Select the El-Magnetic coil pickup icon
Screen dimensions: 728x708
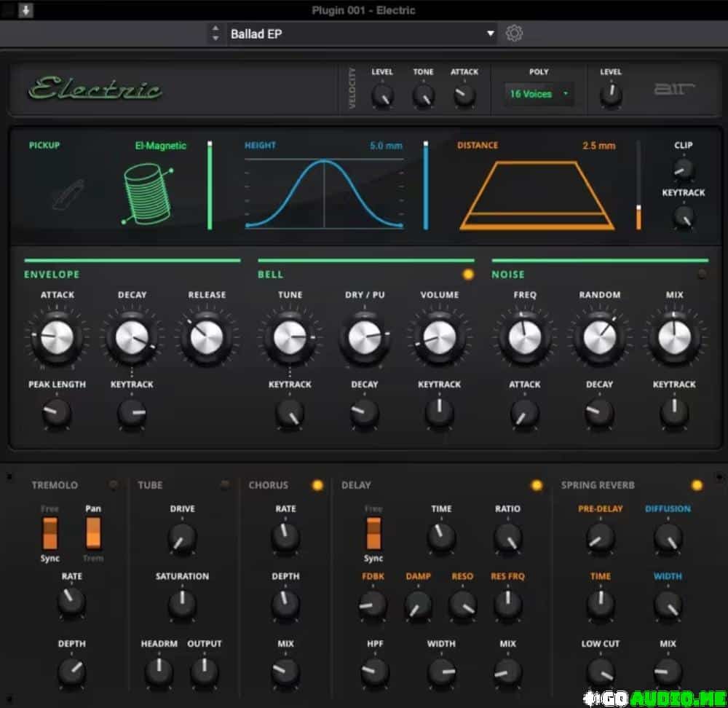(x=148, y=194)
